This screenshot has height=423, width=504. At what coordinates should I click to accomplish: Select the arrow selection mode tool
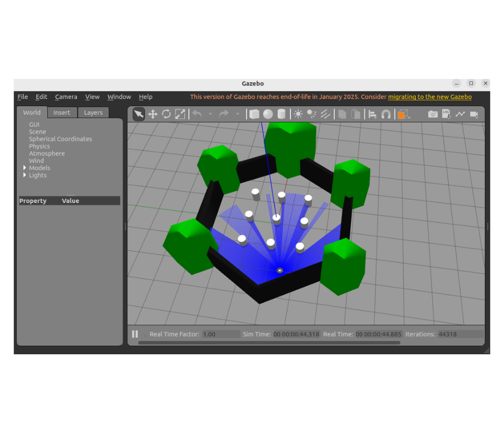(x=139, y=114)
